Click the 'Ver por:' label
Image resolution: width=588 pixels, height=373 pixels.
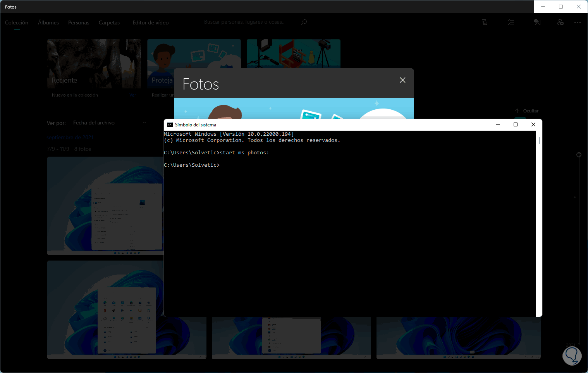click(x=56, y=123)
